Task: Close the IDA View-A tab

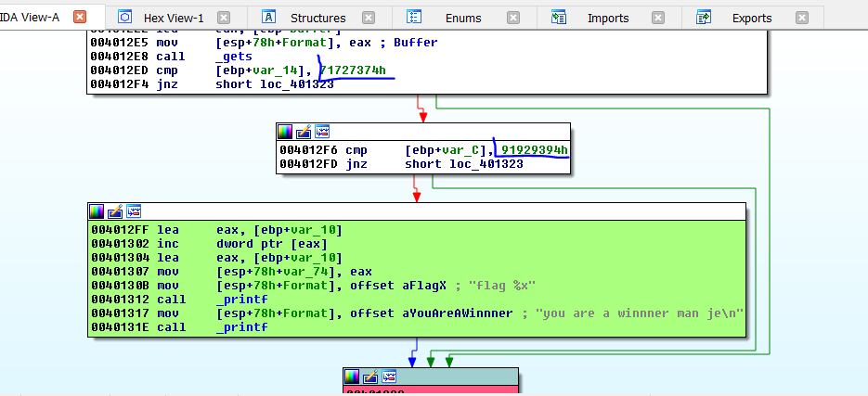Action: tap(80, 17)
